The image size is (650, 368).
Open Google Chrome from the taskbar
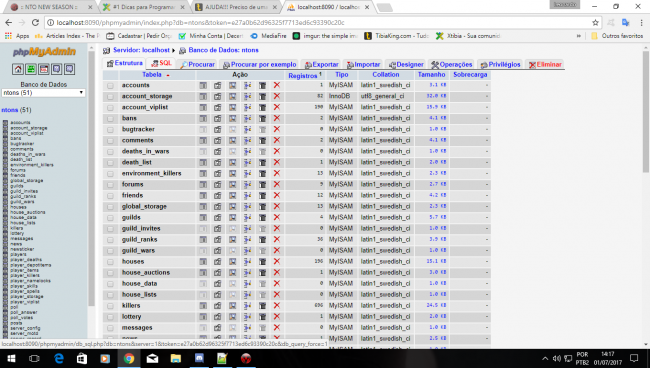pos(129,358)
